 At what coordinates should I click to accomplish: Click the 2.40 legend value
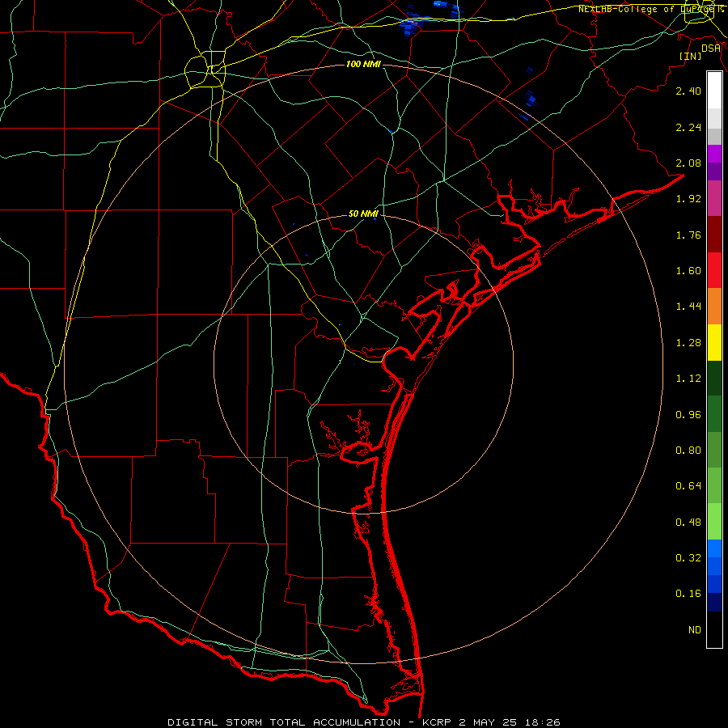(688, 91)
